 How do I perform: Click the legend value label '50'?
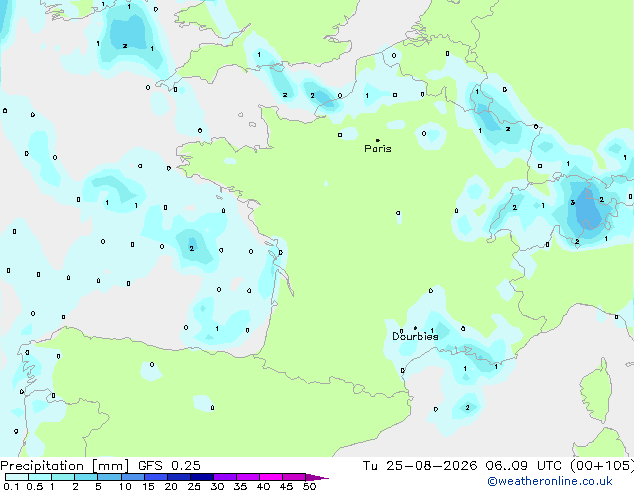[x=309, y=486]
